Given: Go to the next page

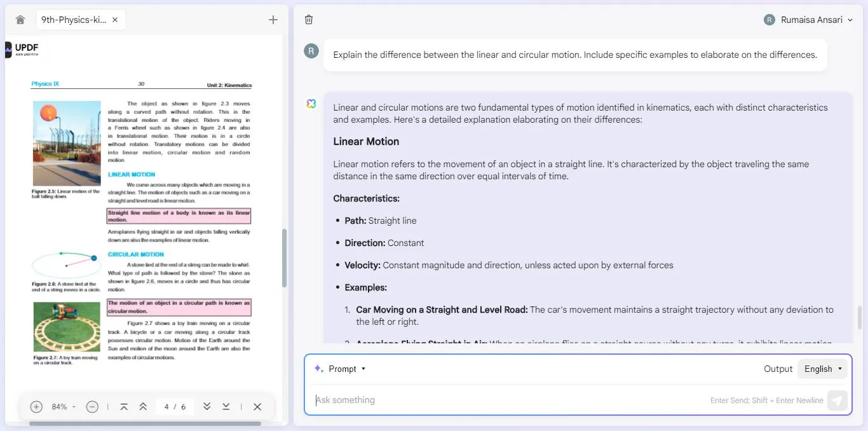Looking at the screenshot, I should [x=207, y=407].
